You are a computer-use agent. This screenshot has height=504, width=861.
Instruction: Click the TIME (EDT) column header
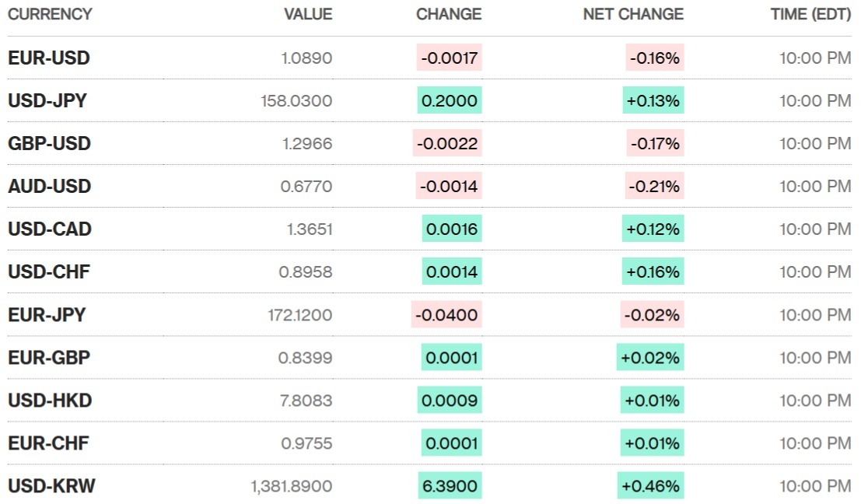tap(810, 14)
